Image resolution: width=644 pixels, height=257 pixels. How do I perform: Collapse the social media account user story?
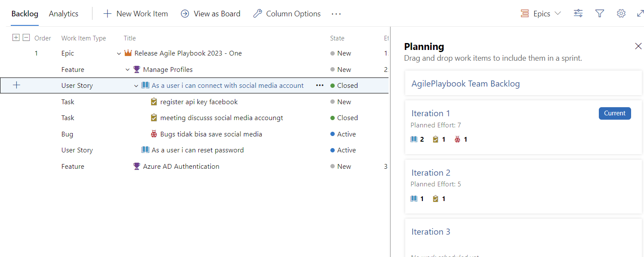(136, 86)
